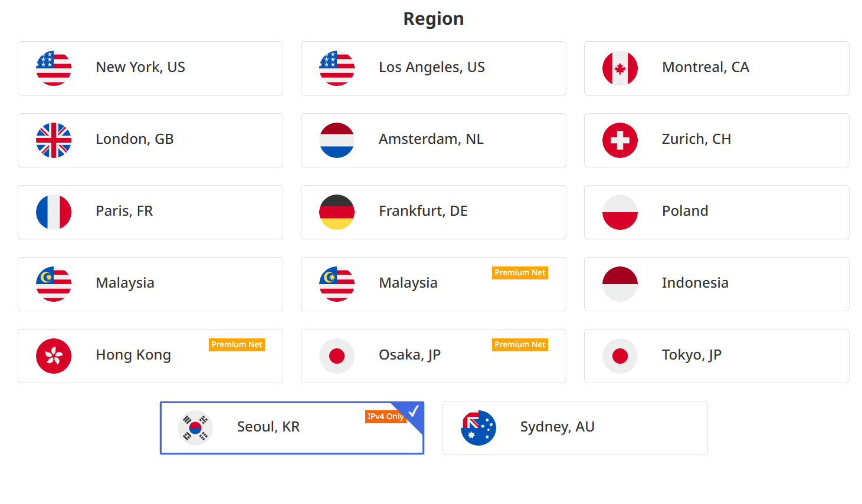Viewport: 862px width, 504px height.
Task: Click the Hong Kong flag icon
Action: click(54, 356)
